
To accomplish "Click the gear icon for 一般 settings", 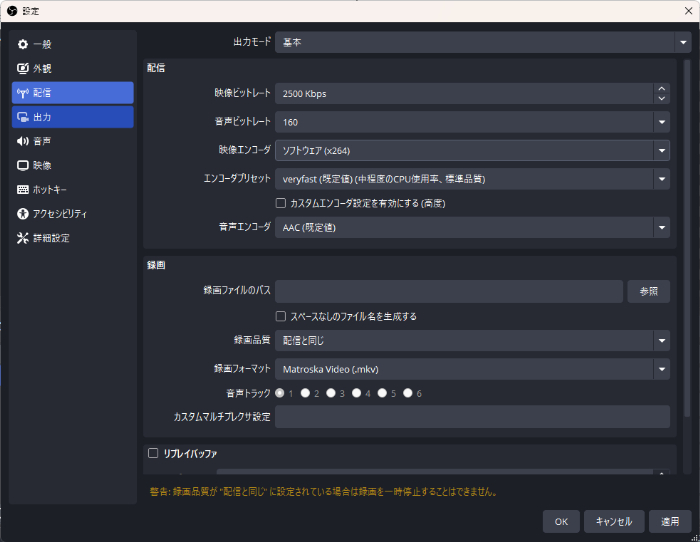I will [x=23, y=45].
